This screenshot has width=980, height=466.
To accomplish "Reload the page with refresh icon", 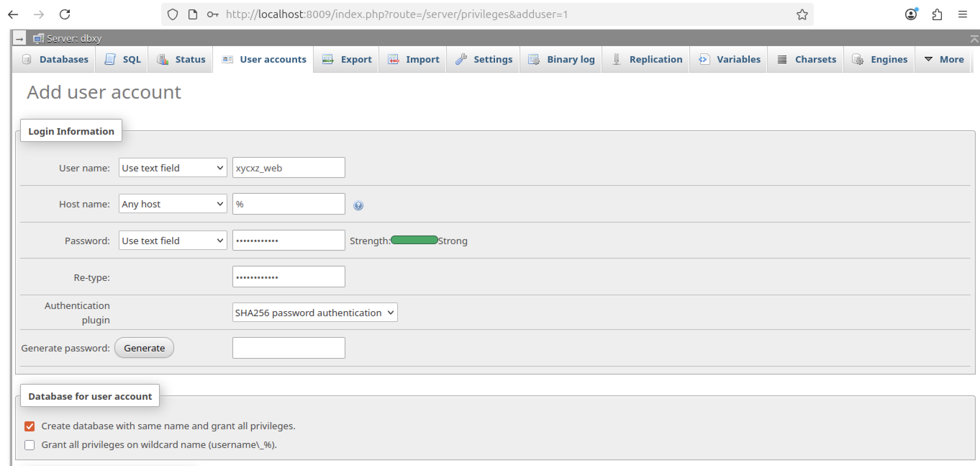I will [x=65, y=14].
